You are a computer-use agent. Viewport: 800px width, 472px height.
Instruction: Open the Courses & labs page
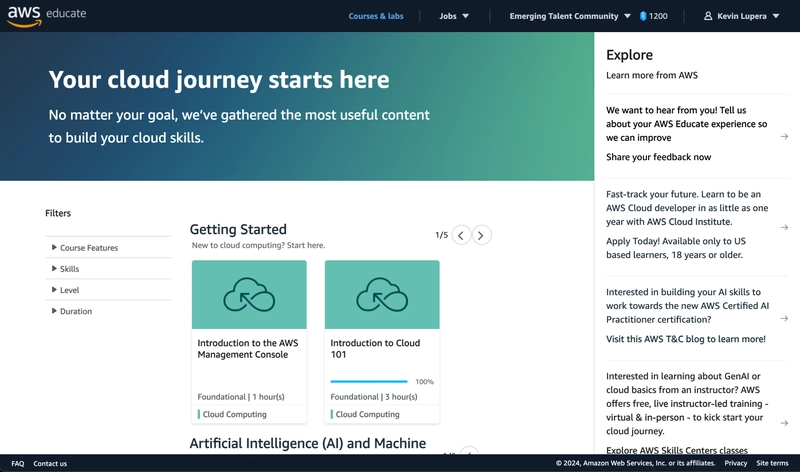point(376,16)
